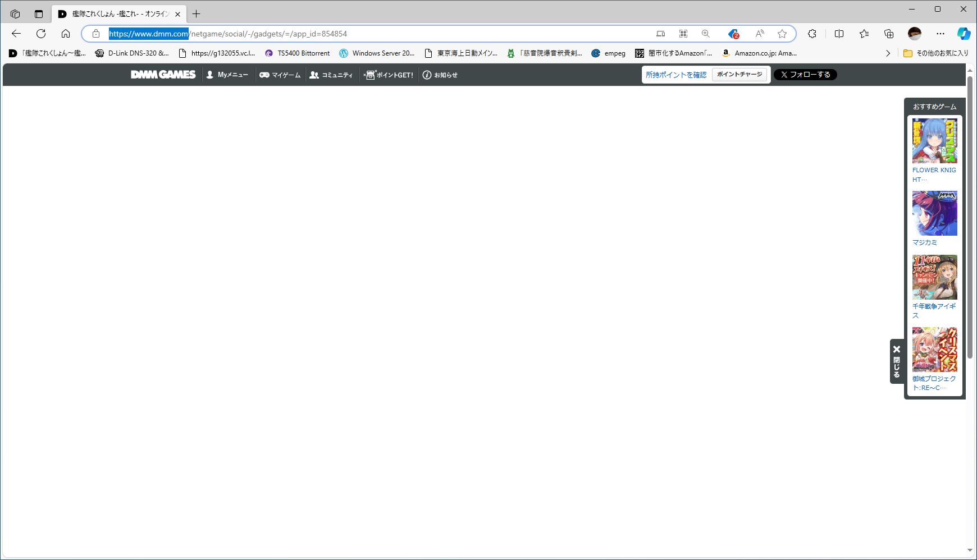The image size is (977, 560).
Task: Open the Copilot sidebar icon
Action: [964, 34]
